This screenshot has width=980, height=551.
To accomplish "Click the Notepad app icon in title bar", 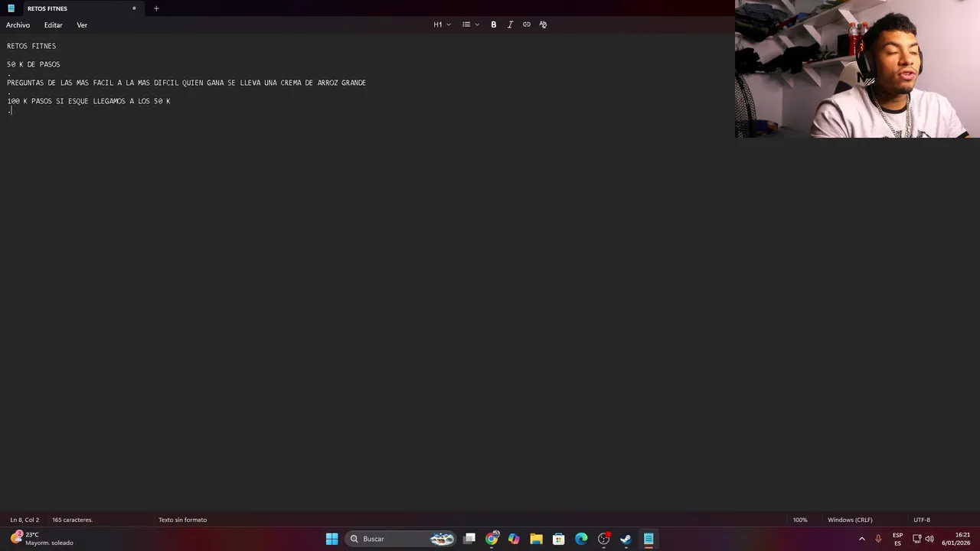I will 11,8.
